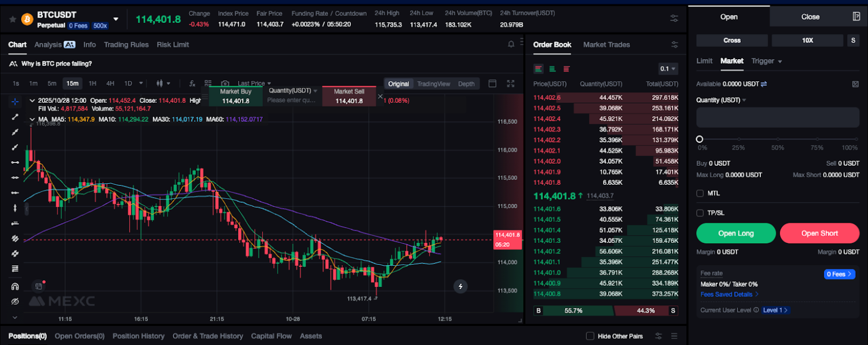Open the Position History tab

(x=138, y=336)
